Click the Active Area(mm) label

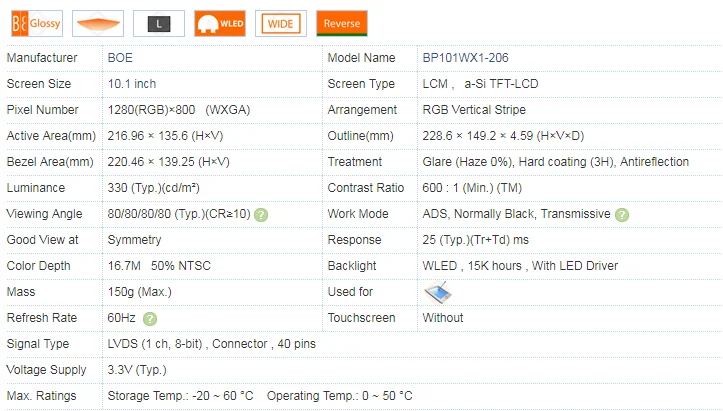[51, 136]
